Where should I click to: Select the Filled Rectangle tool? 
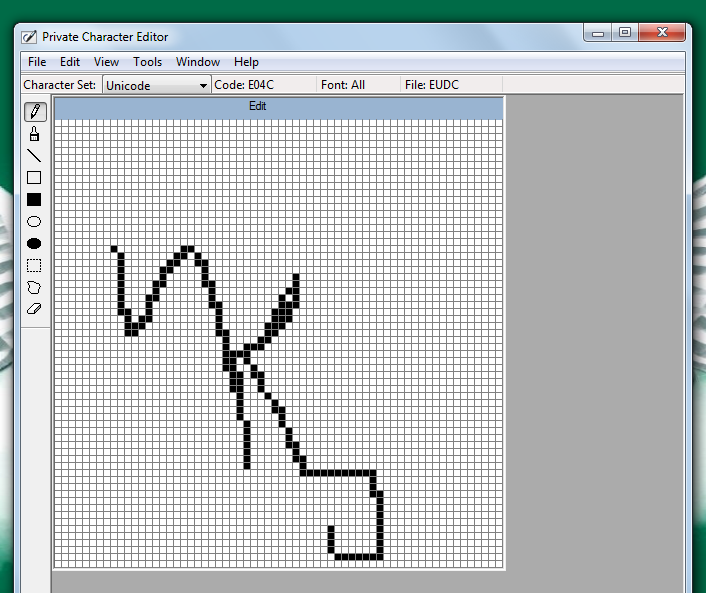coord(34,199)
